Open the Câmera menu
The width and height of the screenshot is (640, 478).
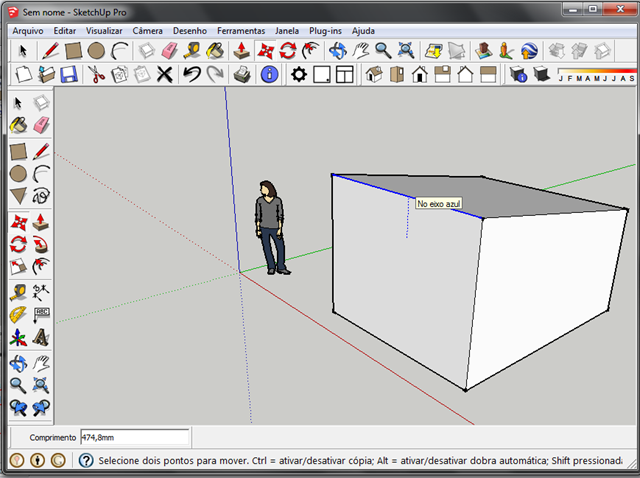click(x=147, y=31)
